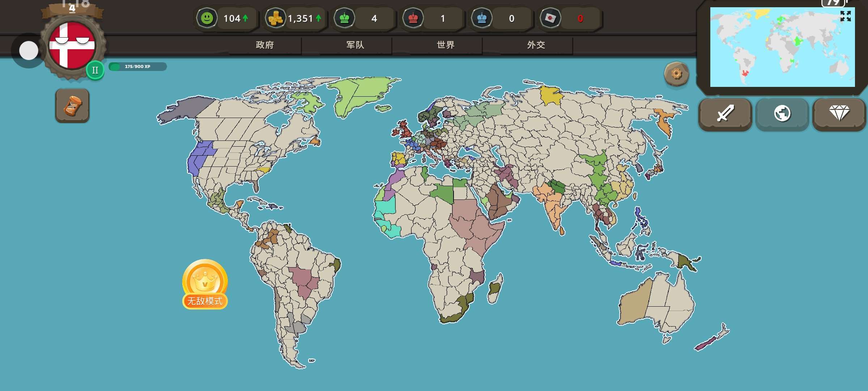Screen dimensions: 868x391
Task: Open the 政府 government tab
Action: tap(265, 45)
